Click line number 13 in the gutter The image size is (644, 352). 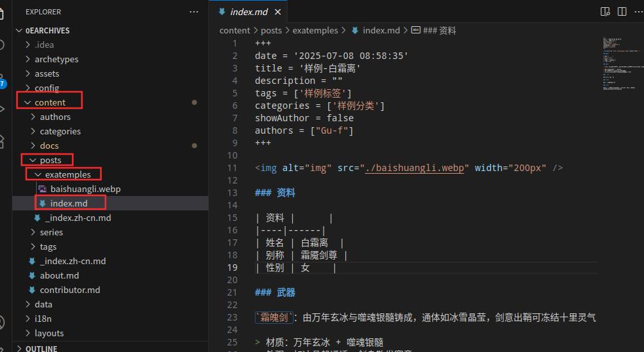click(x=233, y=193)
